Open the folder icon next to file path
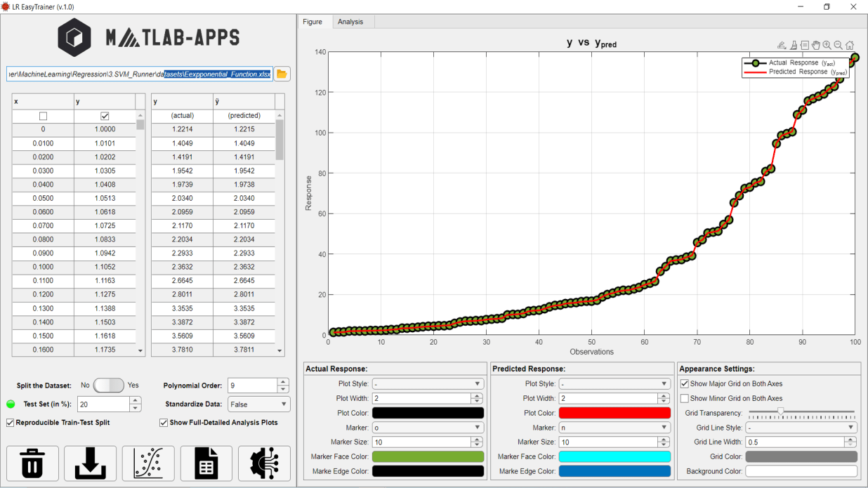This screenshot has width=868, height=488. 281,73
